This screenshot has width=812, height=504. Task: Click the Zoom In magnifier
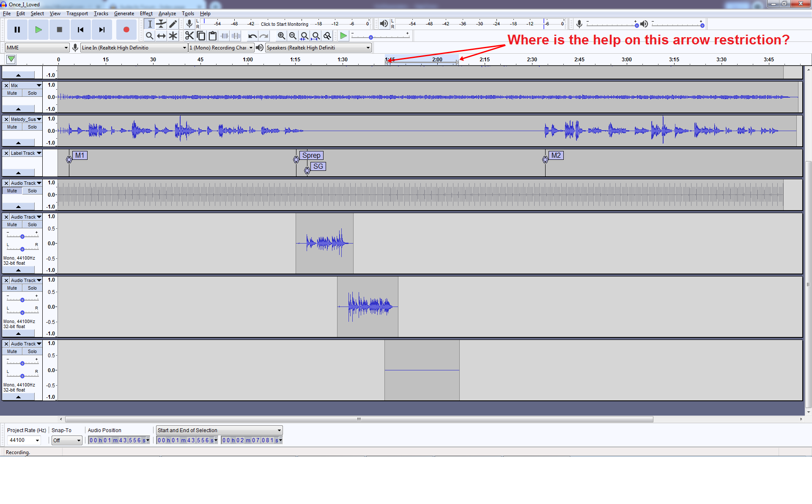pyautogui.click(x=281, y=36)
